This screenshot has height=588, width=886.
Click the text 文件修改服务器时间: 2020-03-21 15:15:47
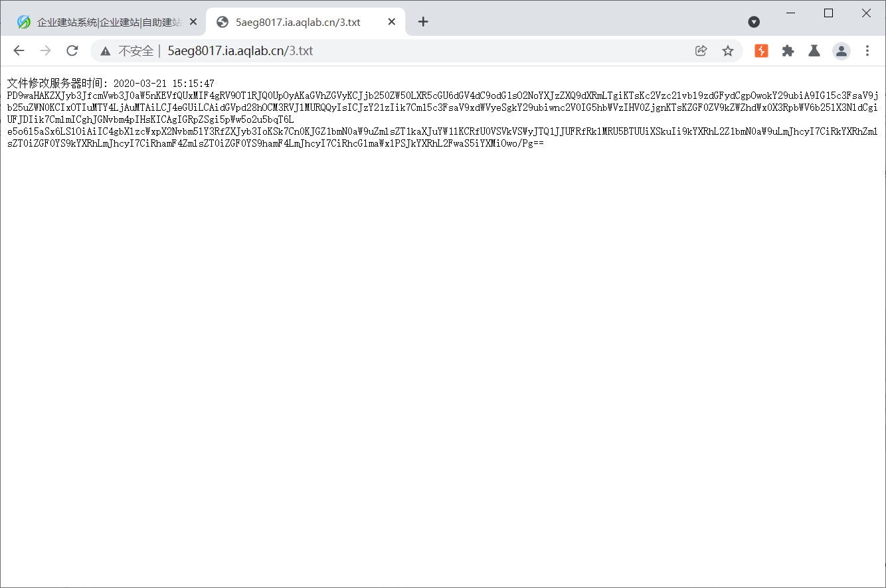[111, 84]
